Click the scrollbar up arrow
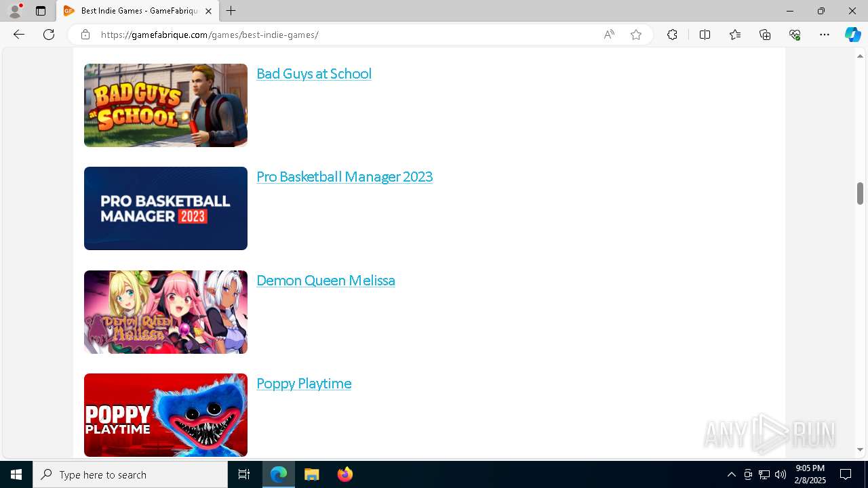The width and height of the screenshot is (868, 488). coord(861,56)
